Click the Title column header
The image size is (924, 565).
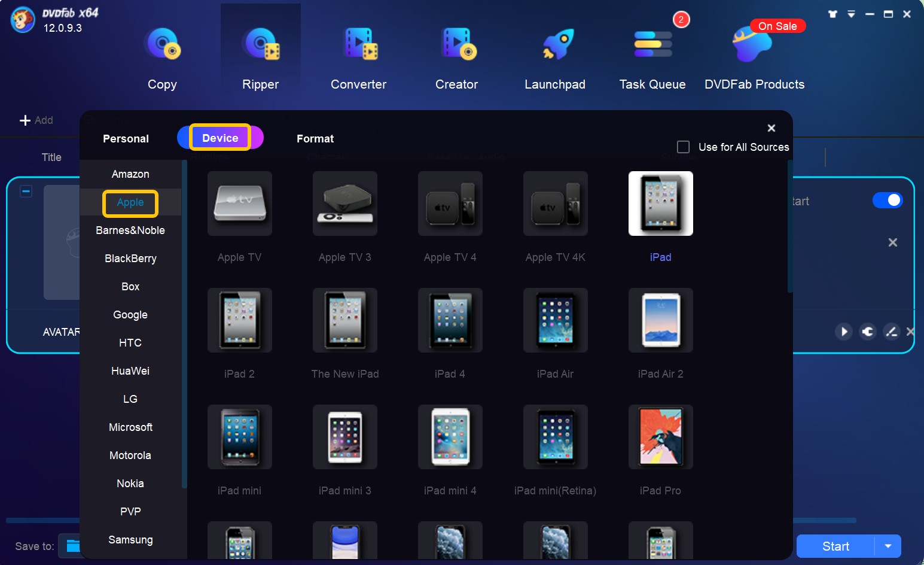coord(51,157)
